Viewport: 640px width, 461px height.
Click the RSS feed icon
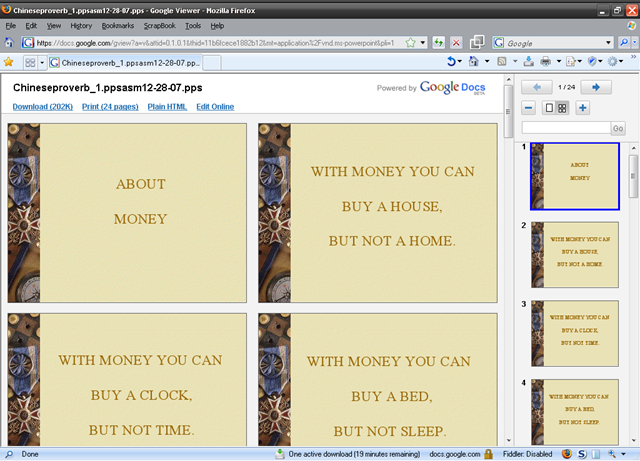(502, 62)
